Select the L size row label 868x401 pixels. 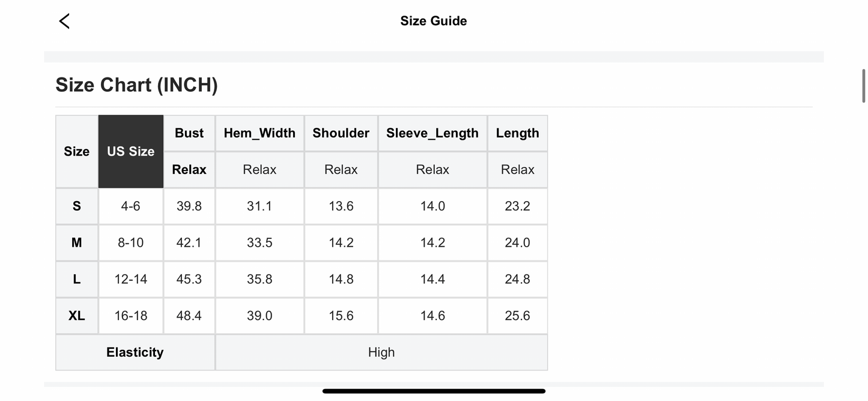click(77, 279)
